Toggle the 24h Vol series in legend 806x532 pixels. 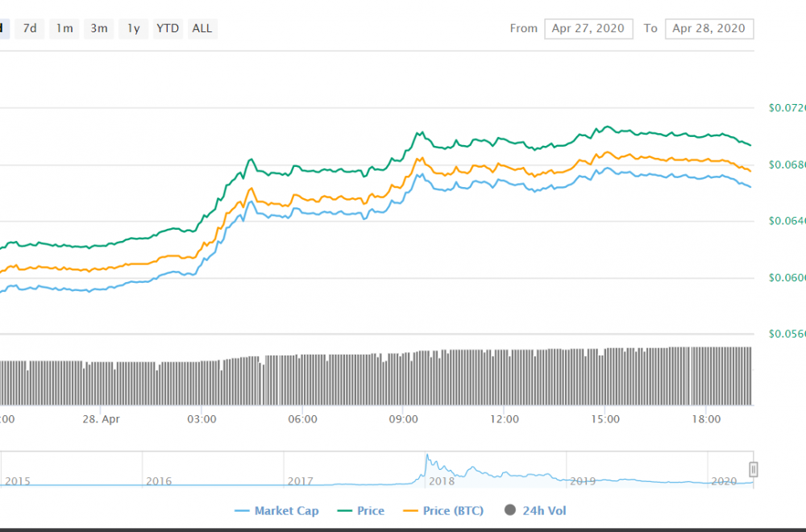click(x=535, y=511)
